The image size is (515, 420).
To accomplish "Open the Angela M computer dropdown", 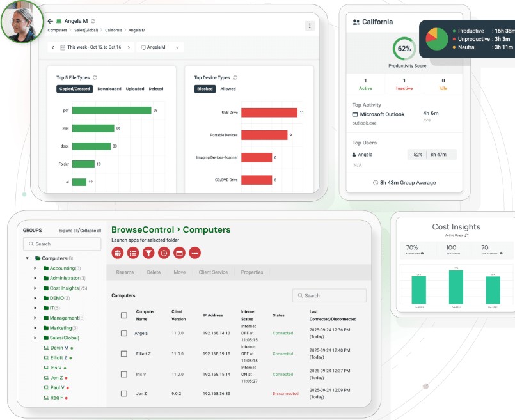I will tap(161, 47).
